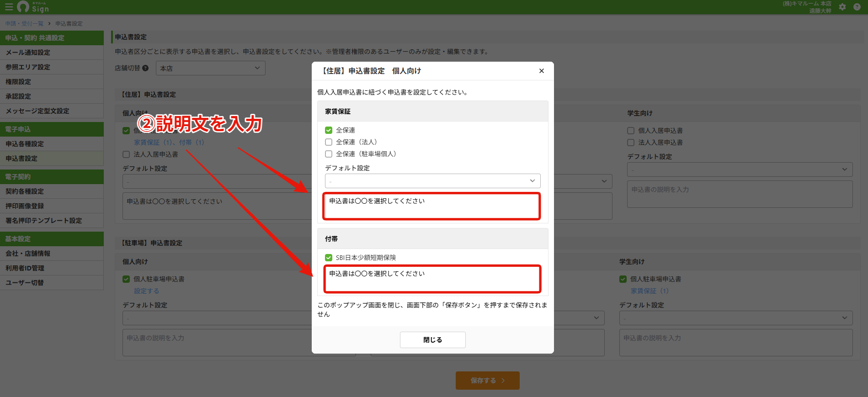
Task: Open 承認設定 in sidebar
Action: coord(52,96)
